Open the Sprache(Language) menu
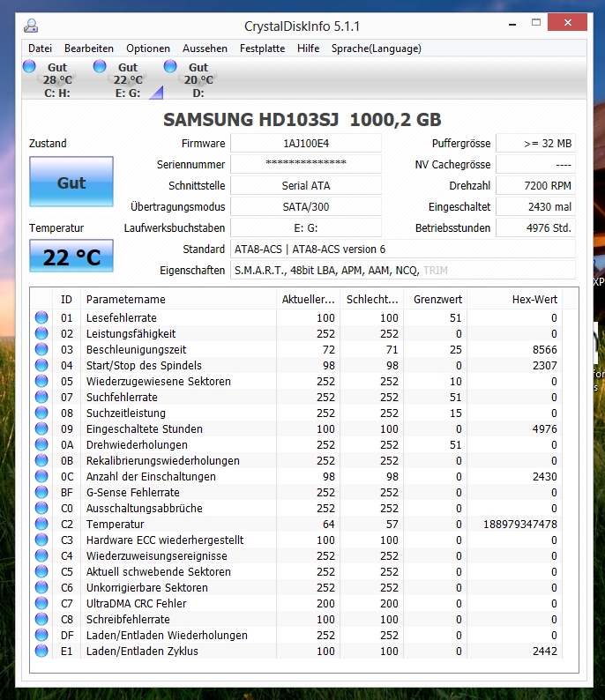Screen dimensions: 605x700 (377, 48)
